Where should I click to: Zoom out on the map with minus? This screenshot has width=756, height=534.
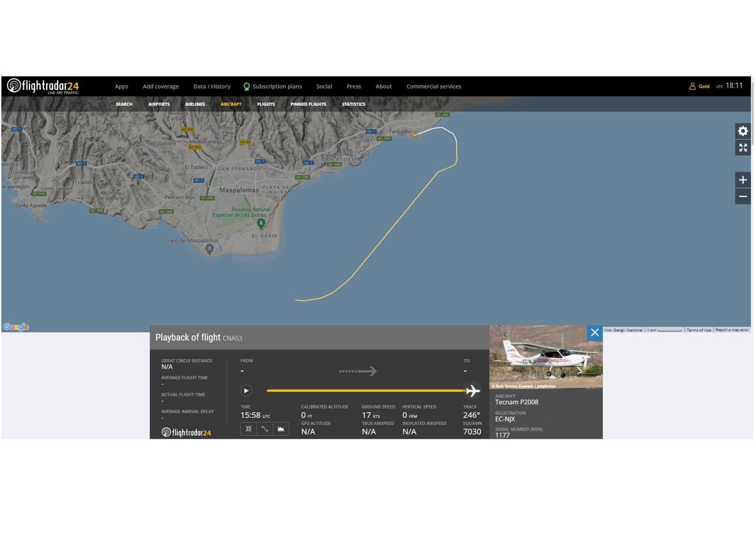743,196
